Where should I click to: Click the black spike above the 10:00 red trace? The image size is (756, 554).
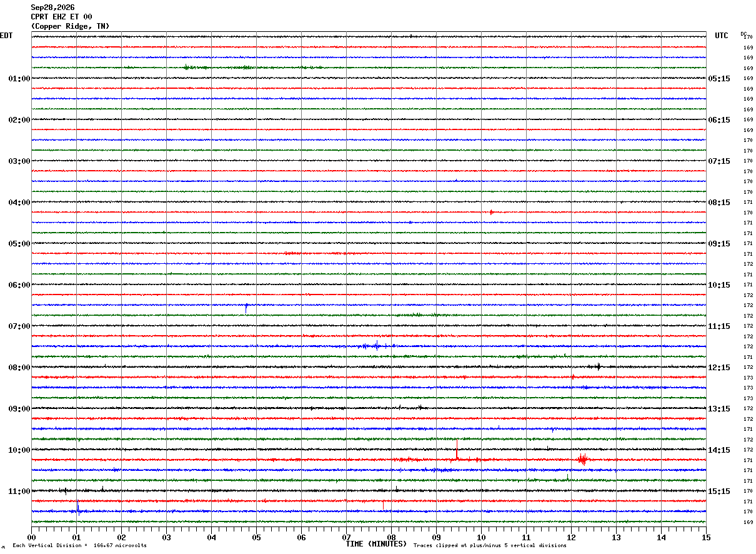457,449
